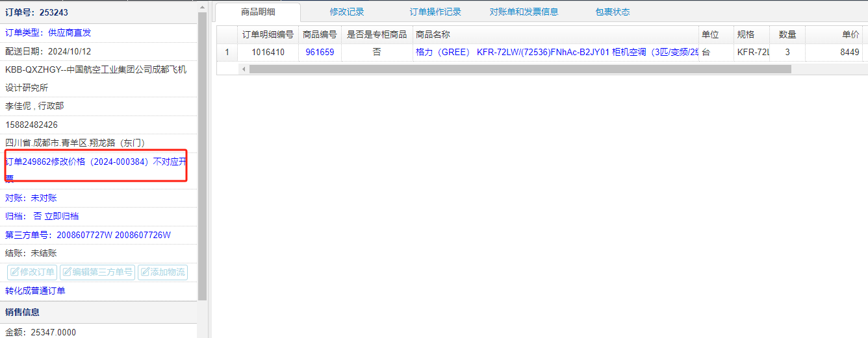Select row number 1 in the table

tap(227, 52)
